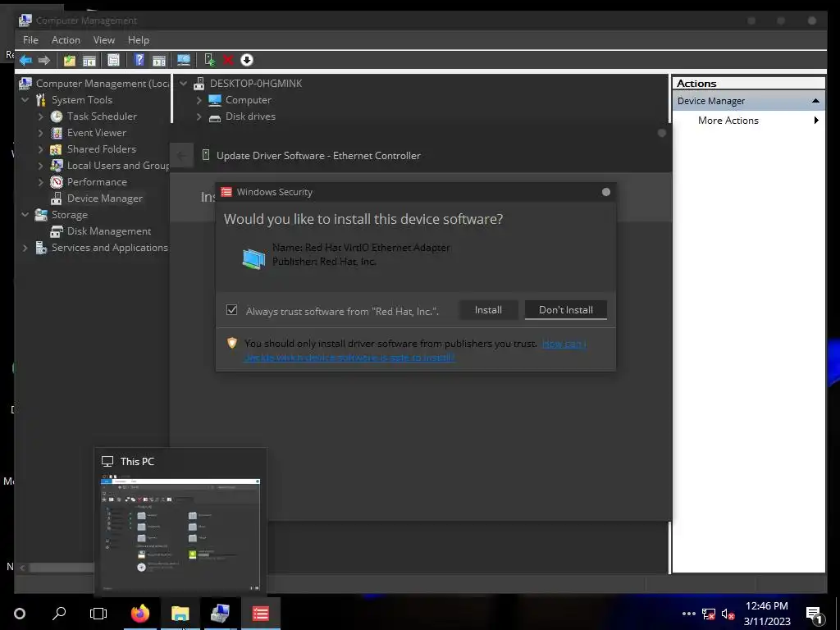Open taskbar Search magnifier

point(59,613)
